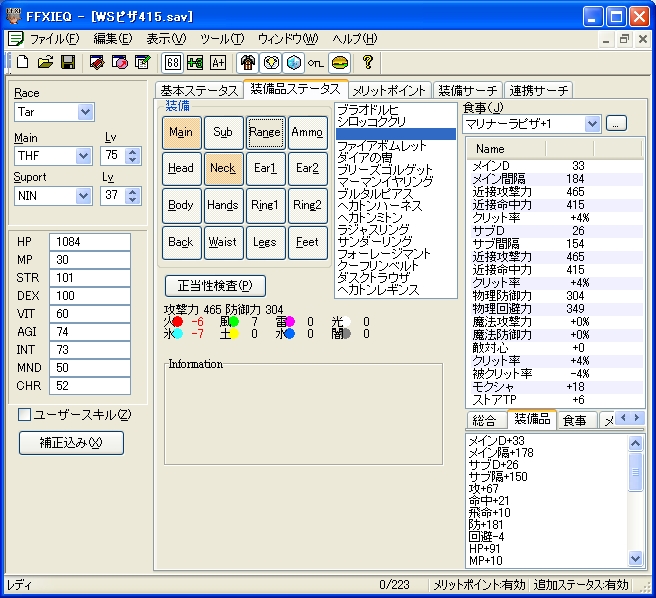Click the Feet equipment slot button
This screenshot has width=656, height=598.
point(308,242)
